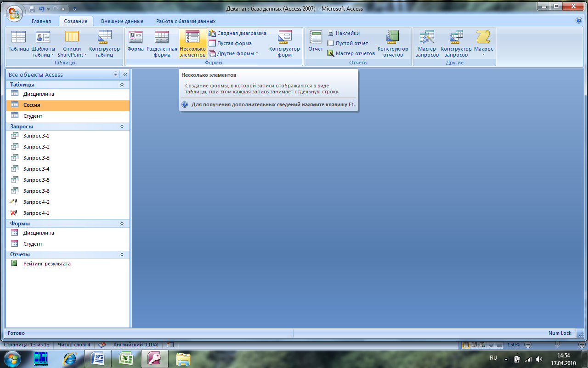Image resolution: width=588 pixels, height=368 pixels.
Task: Open the Шаблоны таблиц dropdown
Action: [x=43, y=44]
